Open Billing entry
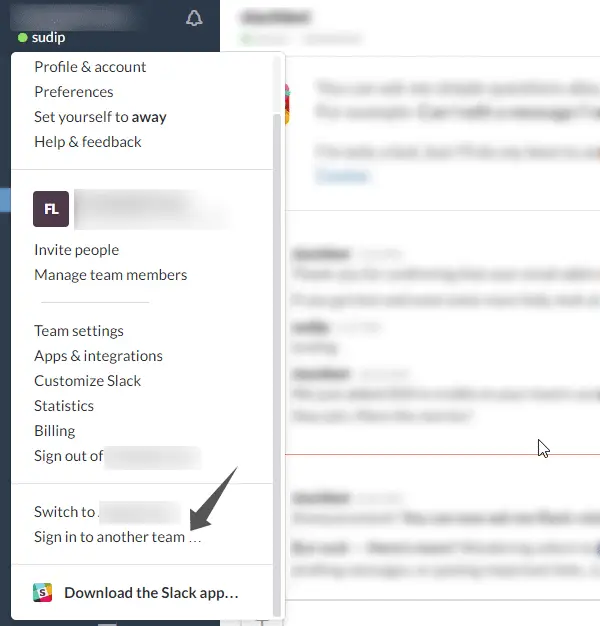 point(55,431)
